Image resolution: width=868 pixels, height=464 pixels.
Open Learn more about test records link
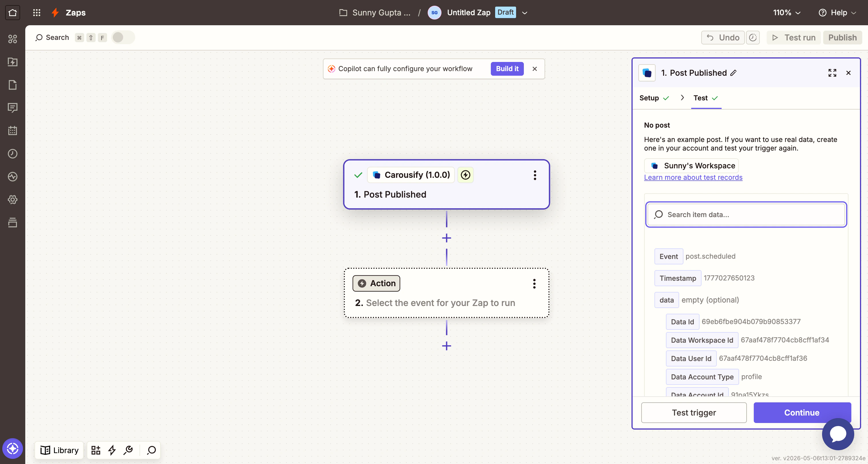tap(693, 178)
